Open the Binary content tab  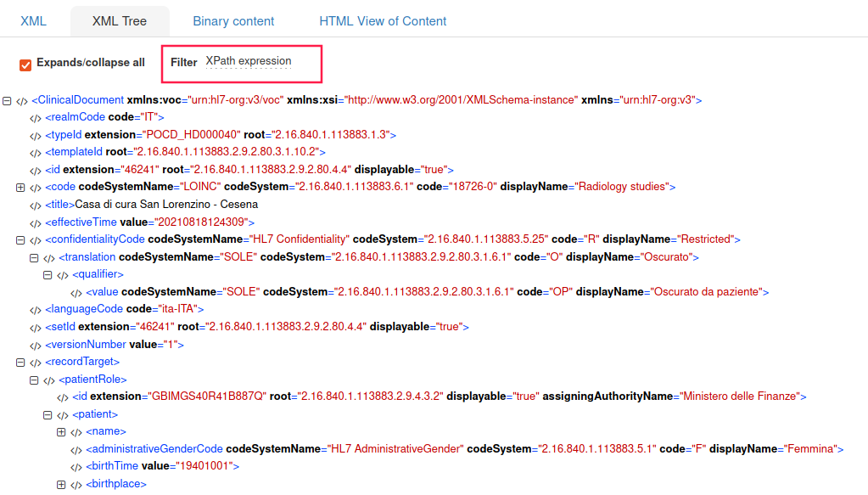click(x=233, y=21)
